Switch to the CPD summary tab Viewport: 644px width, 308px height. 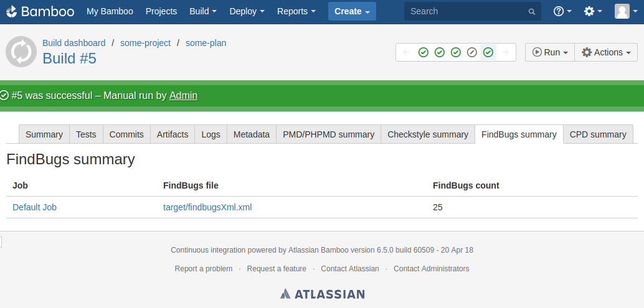point(598,134)
